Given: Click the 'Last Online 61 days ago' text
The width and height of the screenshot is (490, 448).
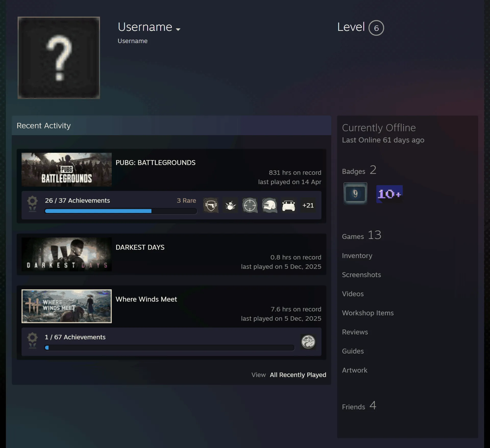Looking at the screenshot, I should tap(383, 140).
